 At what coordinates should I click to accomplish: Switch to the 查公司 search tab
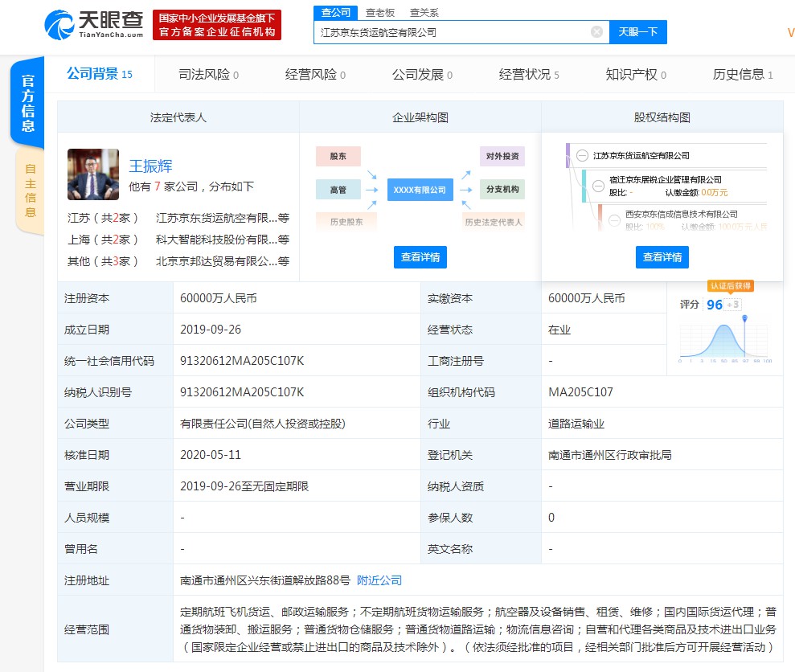[336, 12]
